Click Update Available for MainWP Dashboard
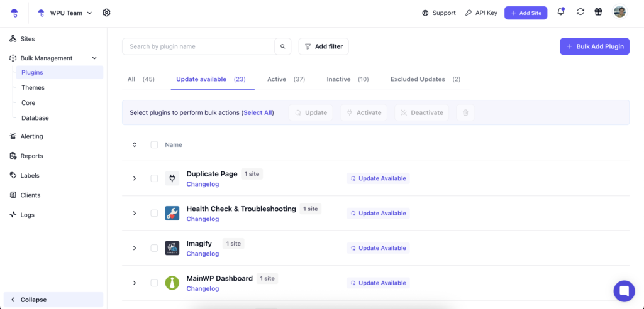 click(378, 283)
